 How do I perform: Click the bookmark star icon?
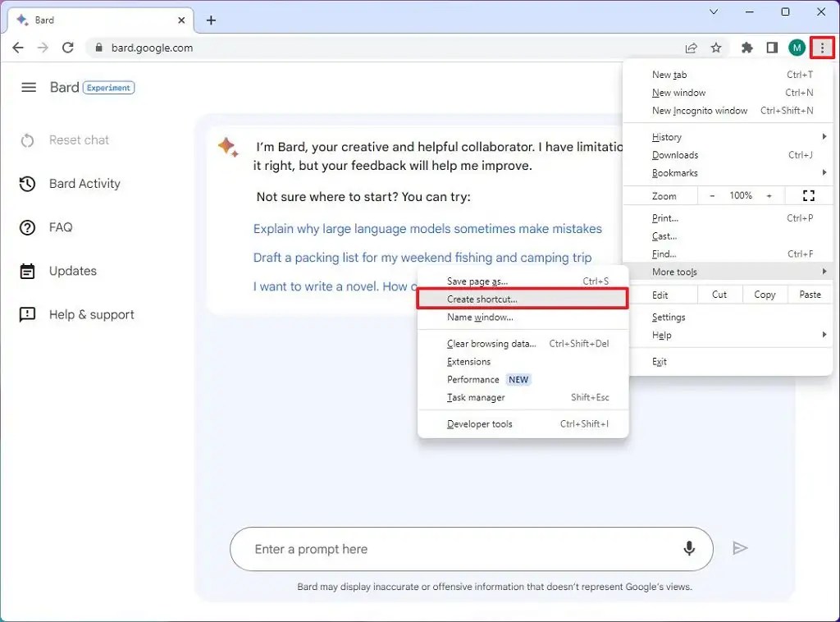point(716,48)
